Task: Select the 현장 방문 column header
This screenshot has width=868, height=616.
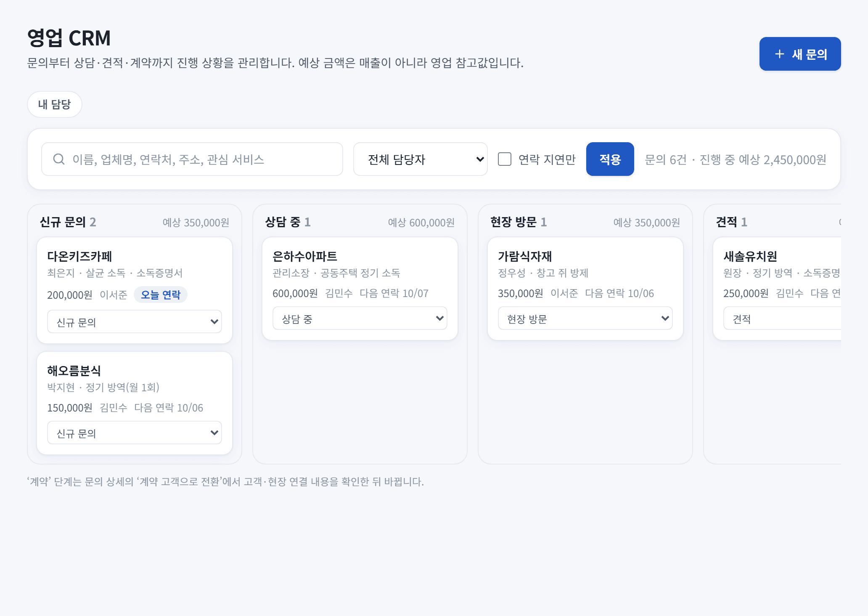Action: (519, 222)
